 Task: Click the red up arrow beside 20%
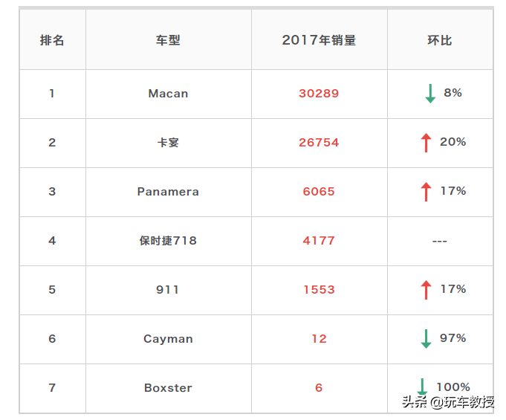tap(426, 143)
